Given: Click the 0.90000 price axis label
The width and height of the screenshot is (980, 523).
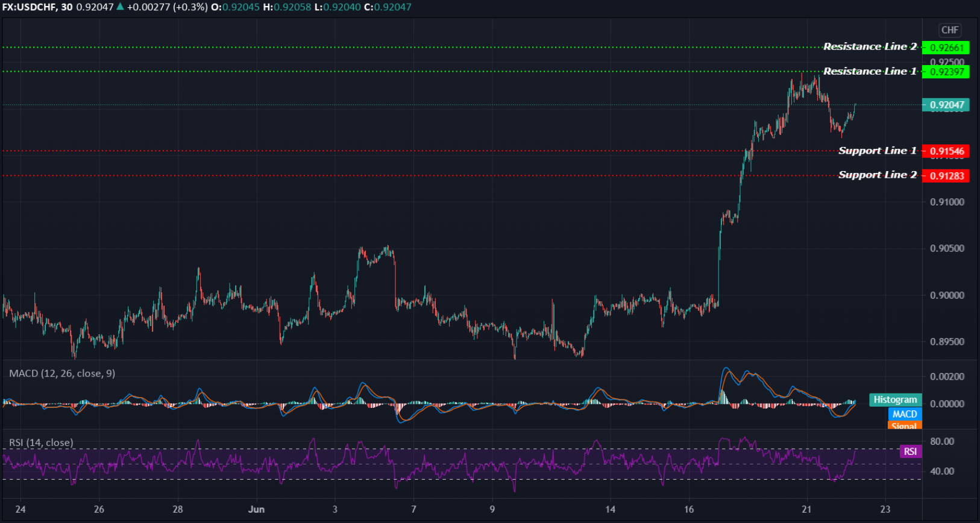Looking at the screenshot, I should click(x=947, y=295).
